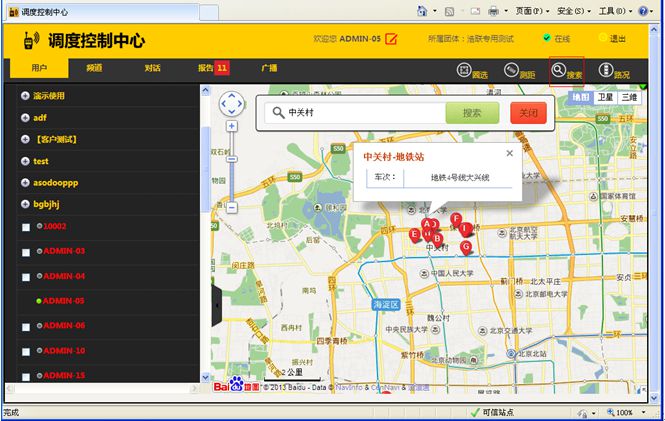The image size is (665, 421).
Task: Expand the test group
Action: [x=25, y=161]
